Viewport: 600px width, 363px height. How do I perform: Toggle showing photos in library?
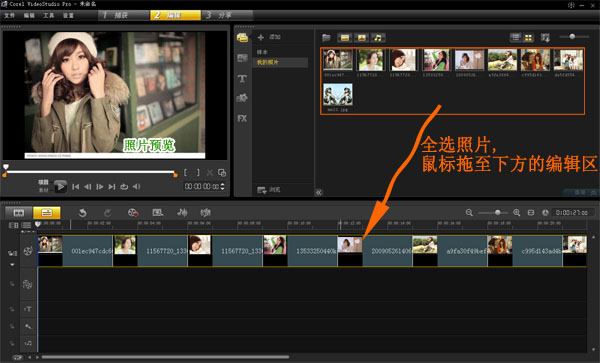361,37
